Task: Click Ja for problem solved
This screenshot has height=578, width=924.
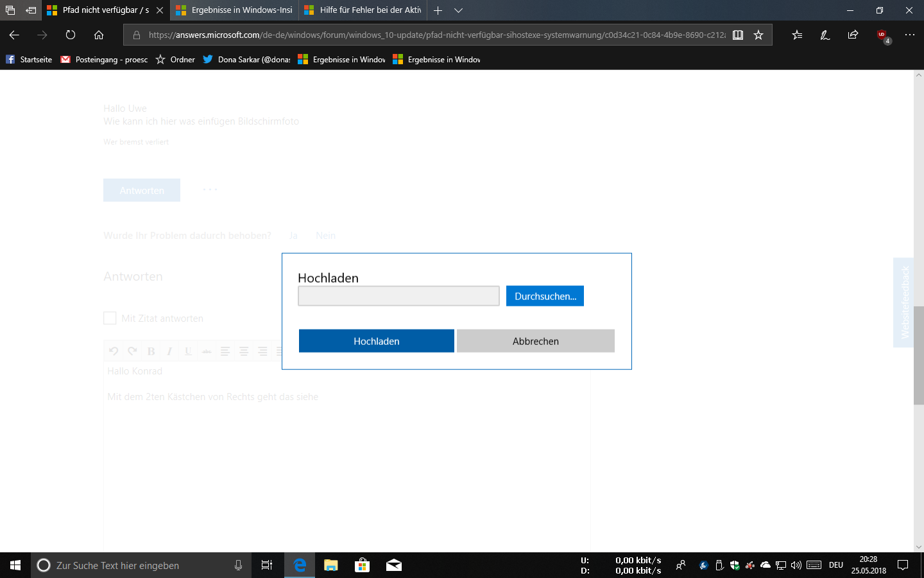Action: click(293, 236)
